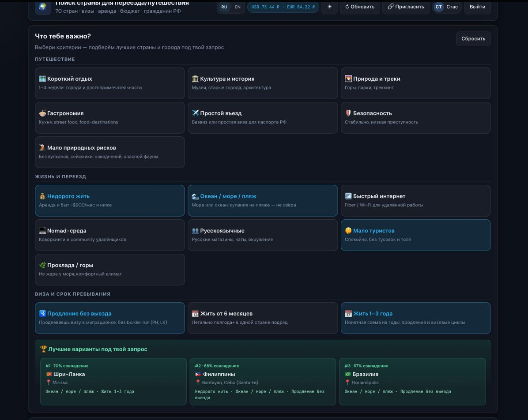Click the Brazil flag icon
528x420 pixels.
tap(348, 374)
